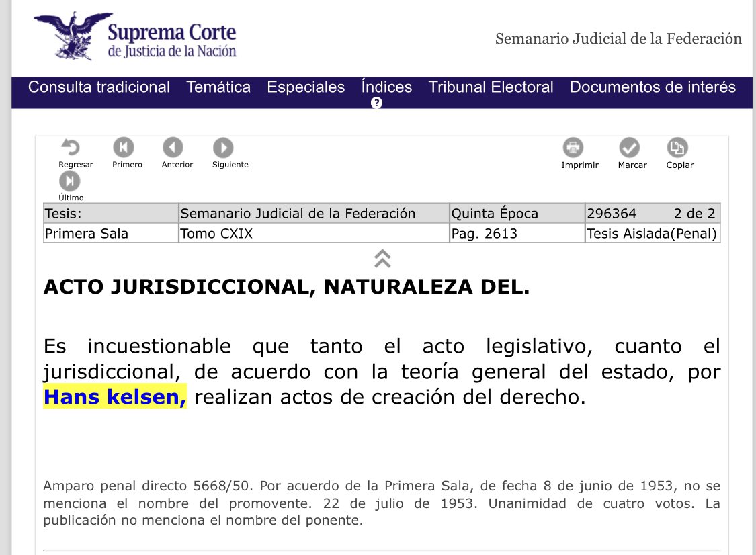Image resolution: width=756 pixels, height=555 pixels.
Task: Go to previous thesis with Anterior icon
Action: coord(173,147)
